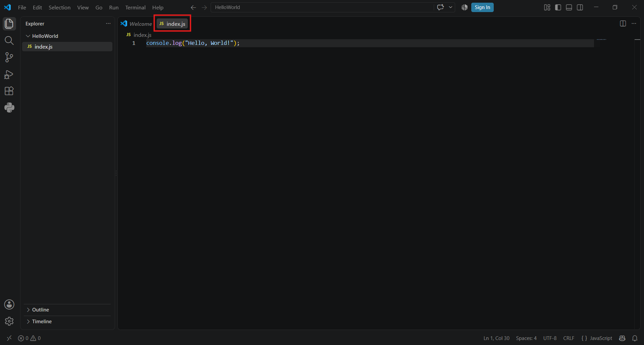
Task: Toggle the secondary side bar visibility
Action: (x=580, y=7)
